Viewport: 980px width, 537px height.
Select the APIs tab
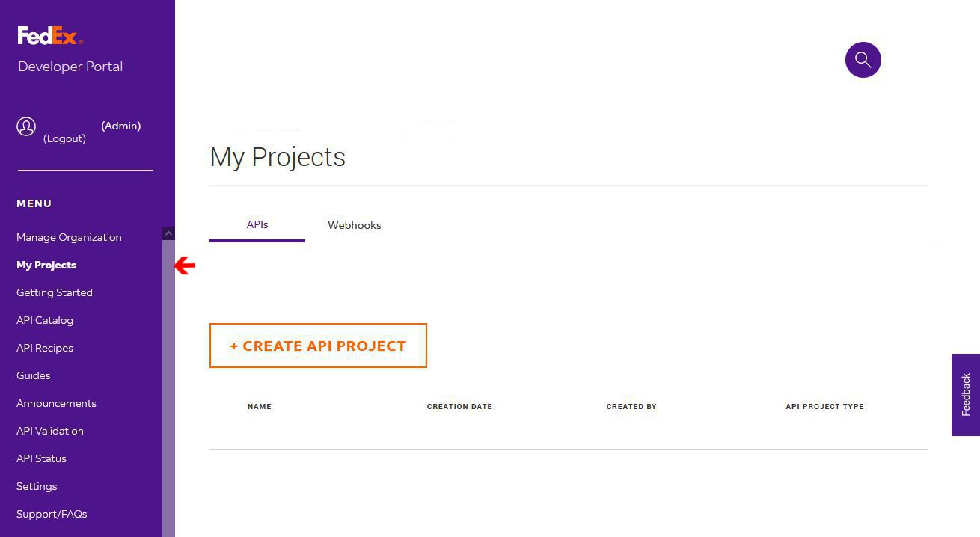(x=257, y=224)
